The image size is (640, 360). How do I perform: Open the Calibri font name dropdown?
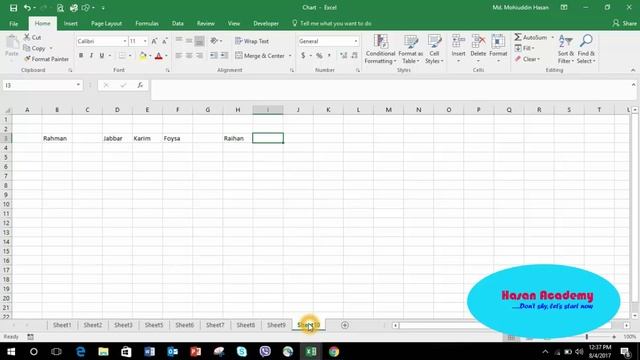pyautogui.click(x=124, y=41)
